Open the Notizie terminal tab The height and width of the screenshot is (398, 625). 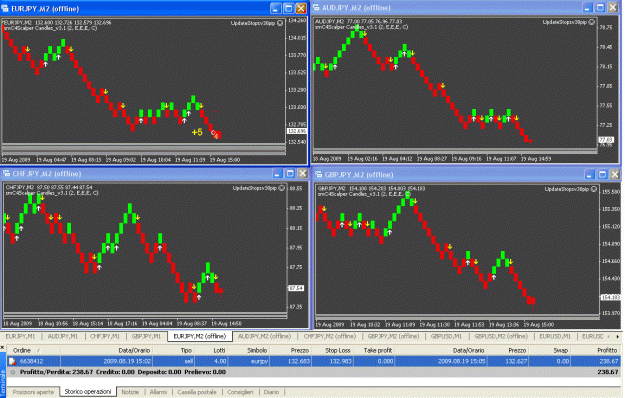tap(130, 392)
